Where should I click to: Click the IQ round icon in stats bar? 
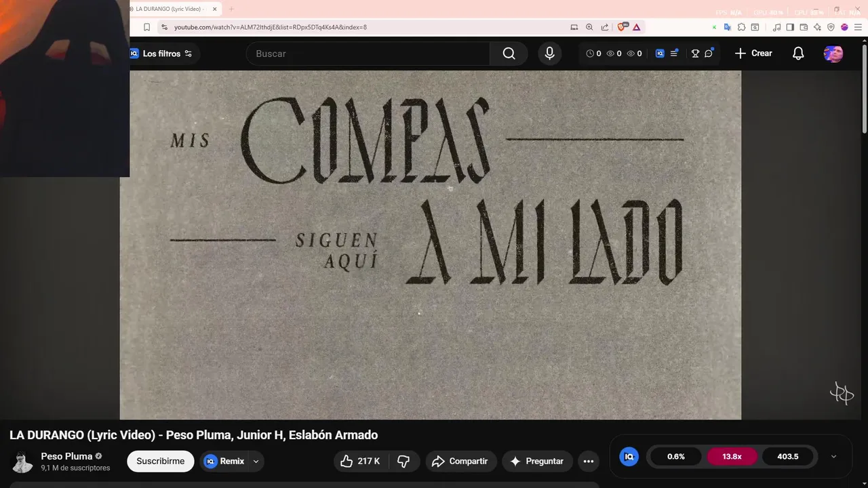pos(629,457)
